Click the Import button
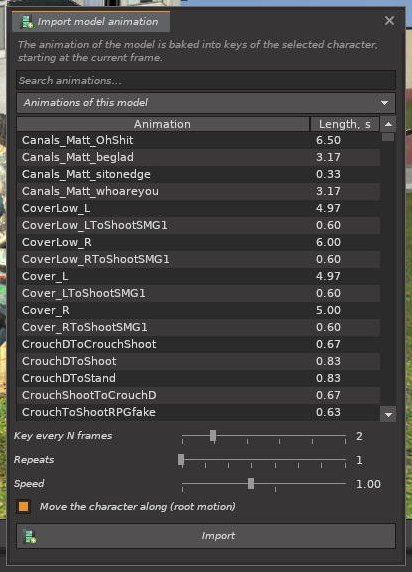This screenshot has width=412, height=572. click(206, 536)
